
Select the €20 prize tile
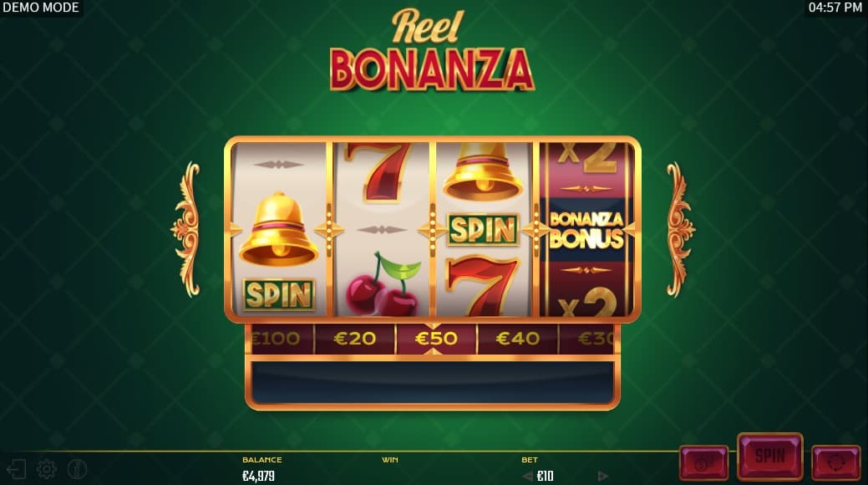tap(355, 338)
